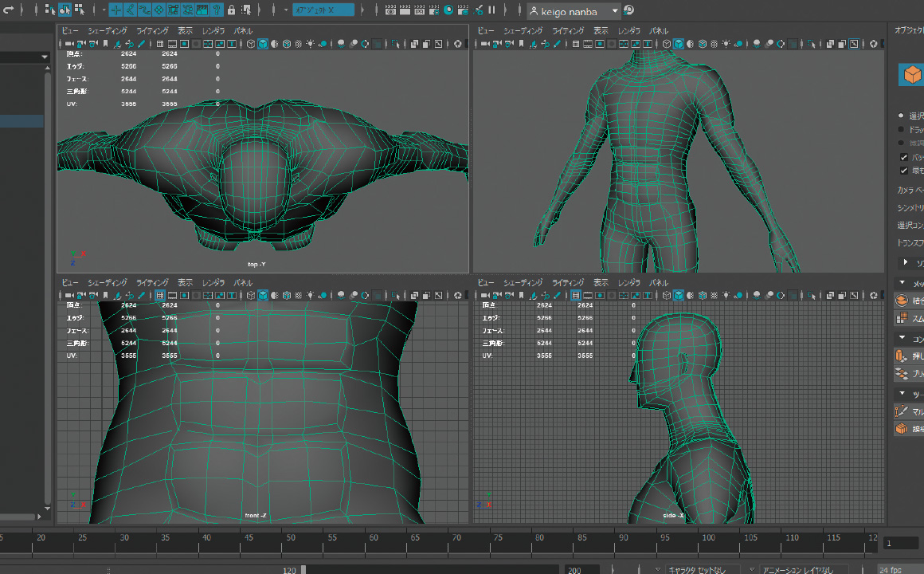
Task: Click the snap to grid icon
Action: click(116, 10)
